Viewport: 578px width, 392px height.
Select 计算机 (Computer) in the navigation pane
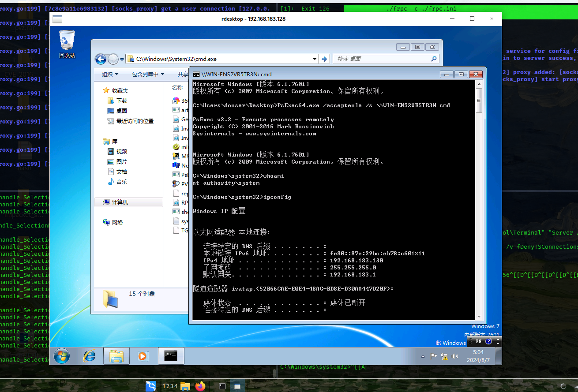tap(120, 202)
